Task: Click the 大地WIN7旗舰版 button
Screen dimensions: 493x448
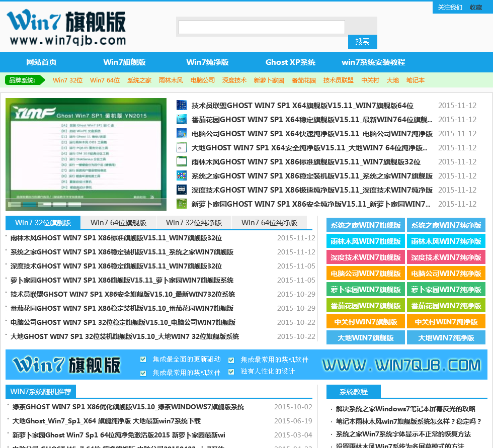Action: coord(365,338)
